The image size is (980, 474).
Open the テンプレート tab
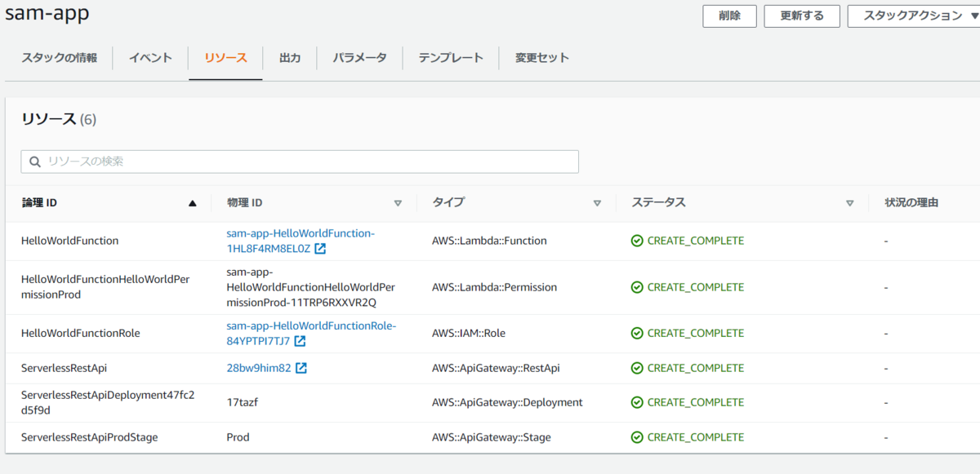pyautogui.click(x=451, y=58)
